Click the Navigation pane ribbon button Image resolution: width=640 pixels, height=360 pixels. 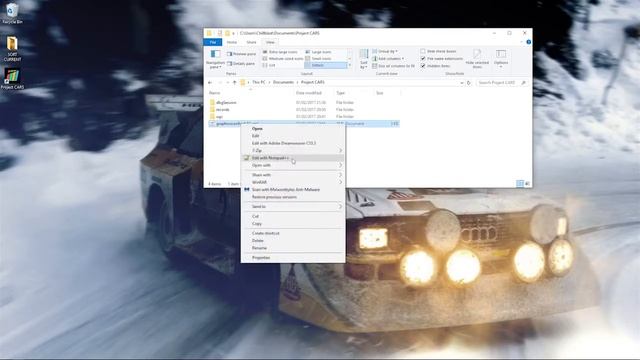pos(215,59)
